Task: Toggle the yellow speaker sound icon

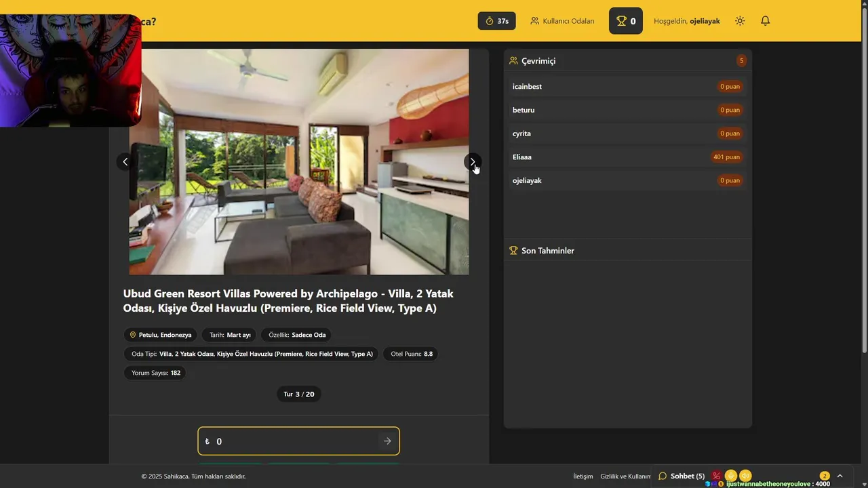Action: pyautogui.click(x=745, y=476)
